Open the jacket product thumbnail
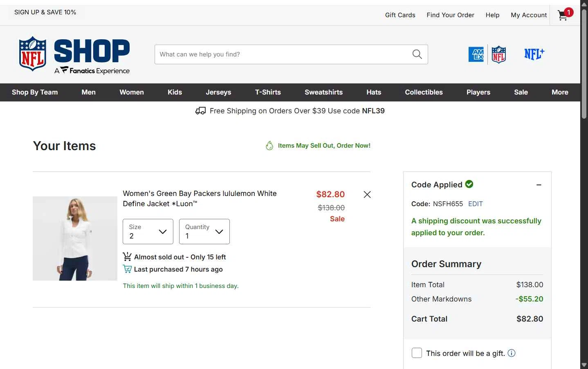Screen dimensions: 588x369 point(75,239)
